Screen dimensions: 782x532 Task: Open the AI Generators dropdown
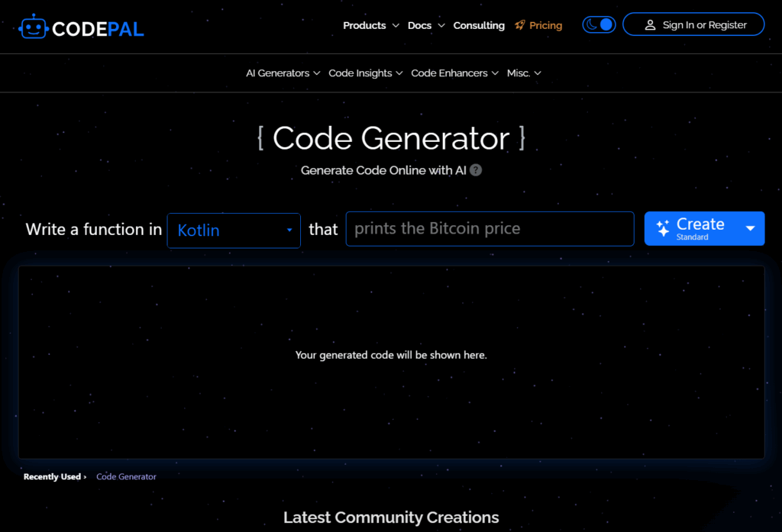point(282,73)
